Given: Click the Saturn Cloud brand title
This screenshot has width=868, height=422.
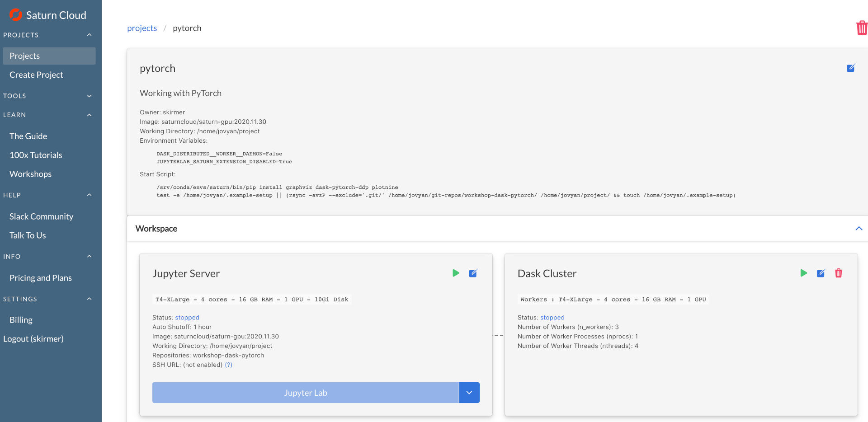Looking at the screenshot, I should pyautogui.click(x=56, y=15).
